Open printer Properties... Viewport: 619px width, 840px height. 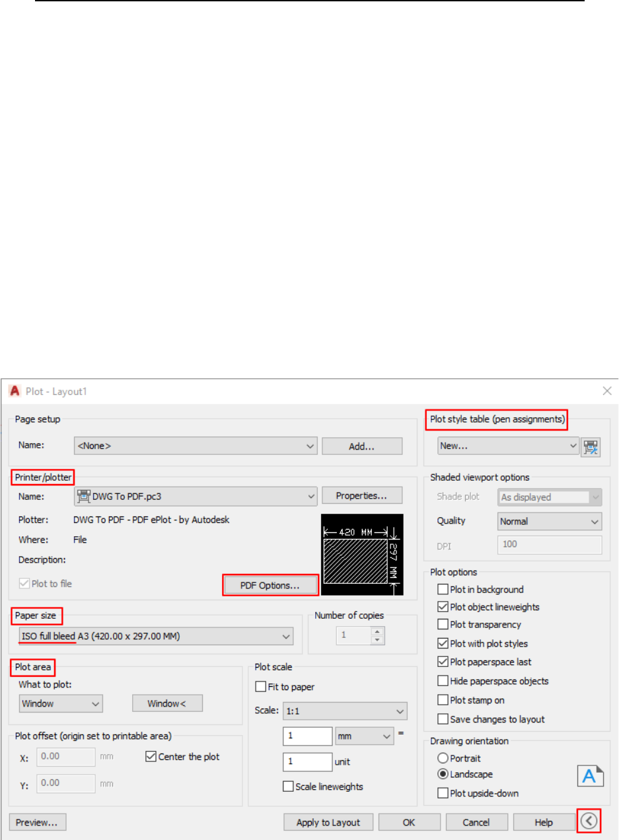(x=361, y=495)
